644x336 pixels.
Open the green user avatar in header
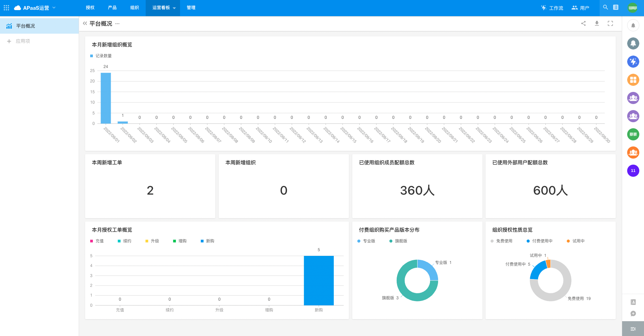[x=632, y=8]
